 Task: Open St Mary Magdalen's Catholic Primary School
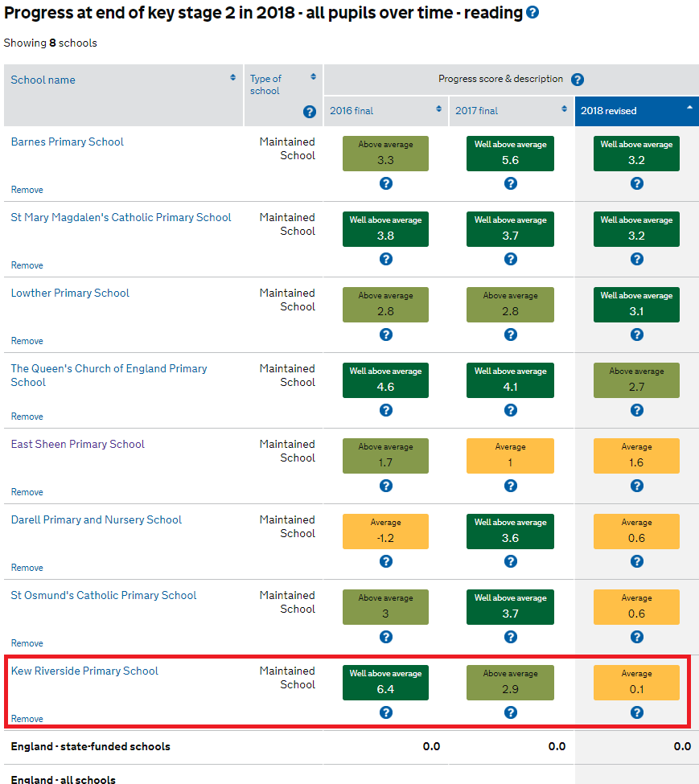coord(121,217)
